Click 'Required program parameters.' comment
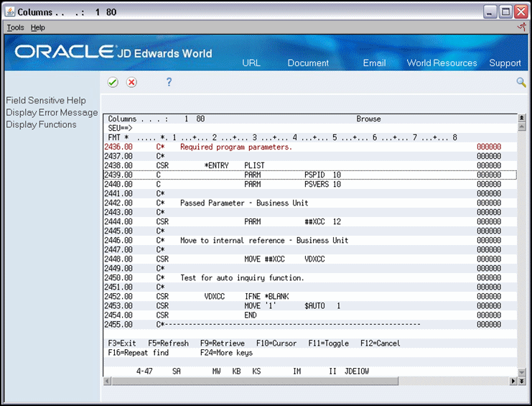Viewport: 532px width, 406px height. pyautogui.click(x=236, y=147)
